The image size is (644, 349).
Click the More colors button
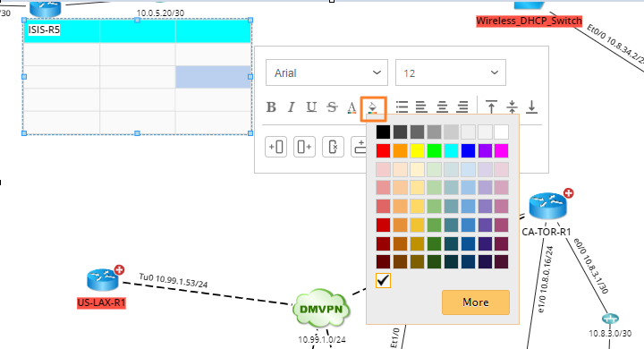[476, 302]
